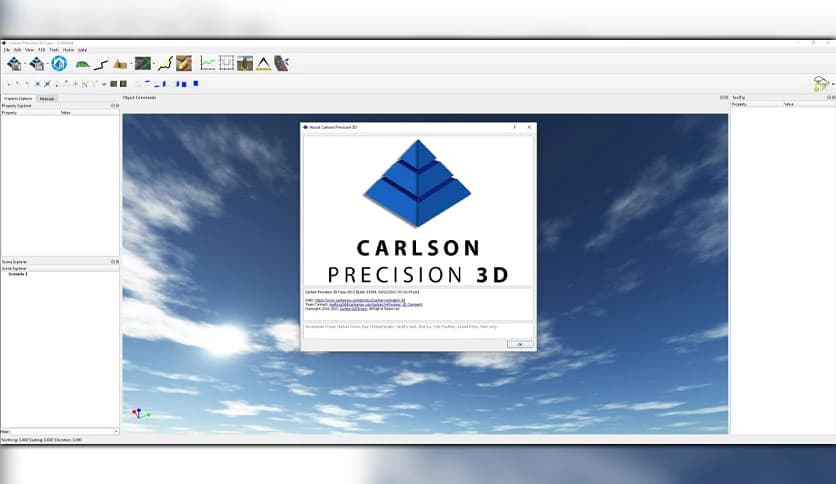Click the Filter input field

point(61,431)
